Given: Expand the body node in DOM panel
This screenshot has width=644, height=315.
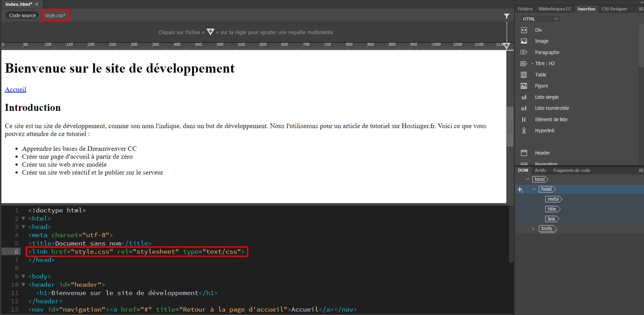Looking at the screenshot, I should pos(534,229).
